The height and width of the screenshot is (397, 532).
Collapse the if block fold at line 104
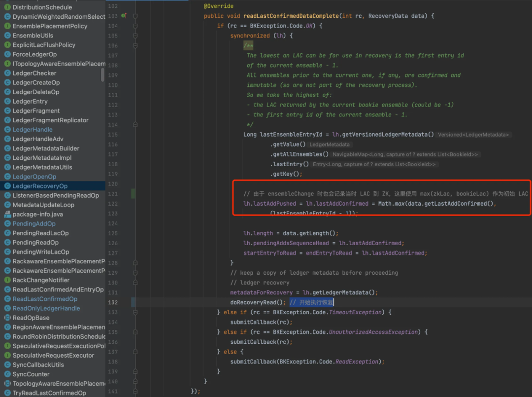[135, 26]
